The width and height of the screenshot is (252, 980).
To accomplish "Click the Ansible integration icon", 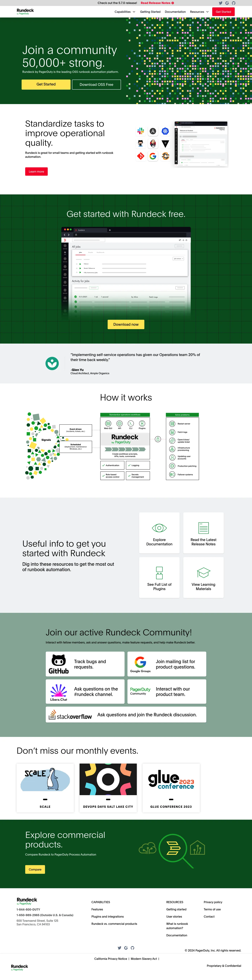I will pyautogui.click(x=153, y=131).
